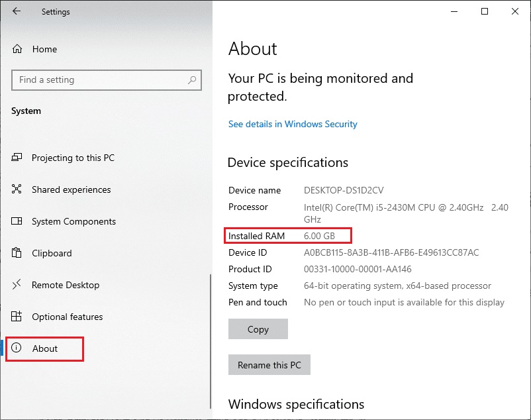Open See details in Windows Security link

pyautogui.click(x=293, y=124)
